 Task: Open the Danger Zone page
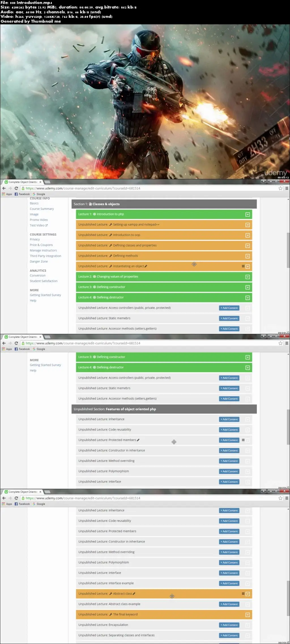(39, 261)
